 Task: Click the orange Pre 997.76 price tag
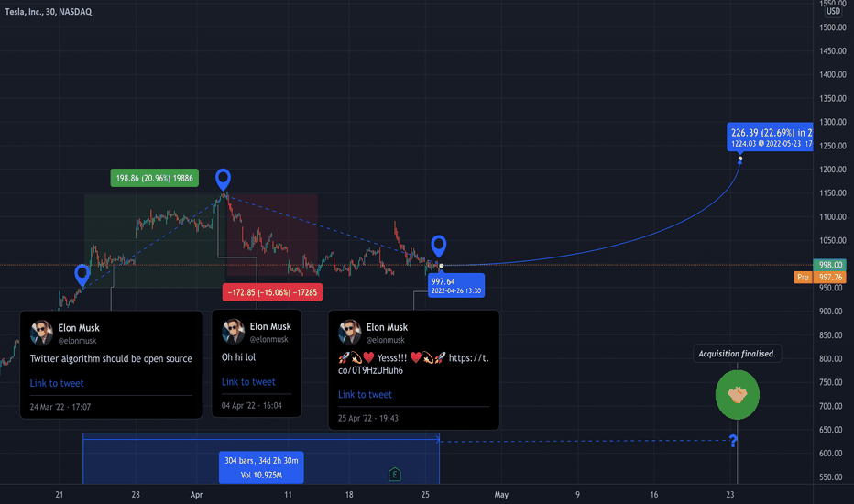click(x=820, y=278)
